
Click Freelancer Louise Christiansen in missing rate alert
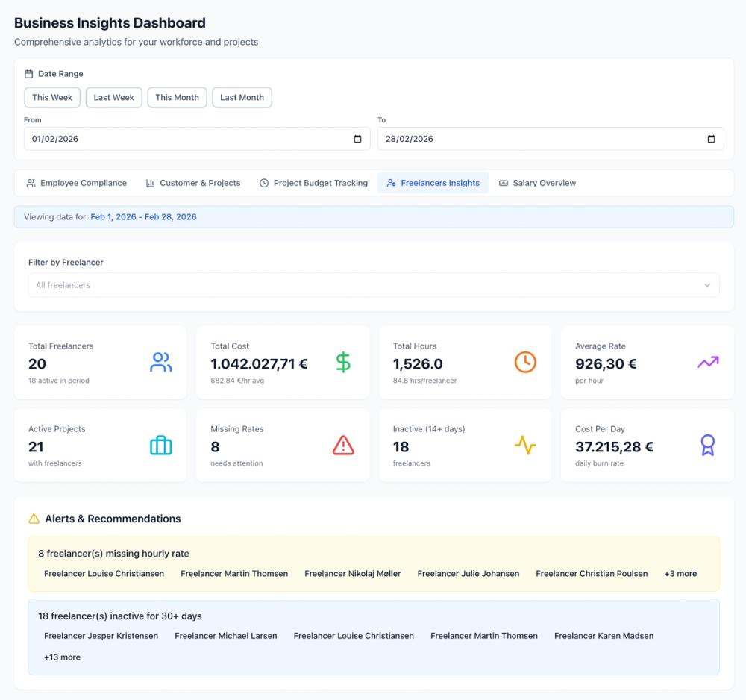[104, 574]
